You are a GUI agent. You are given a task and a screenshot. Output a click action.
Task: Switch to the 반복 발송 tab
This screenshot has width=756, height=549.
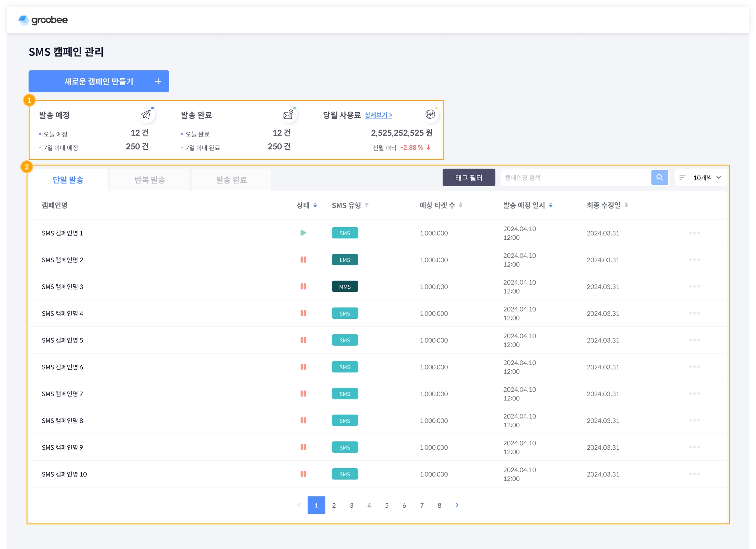pos(150,180)
